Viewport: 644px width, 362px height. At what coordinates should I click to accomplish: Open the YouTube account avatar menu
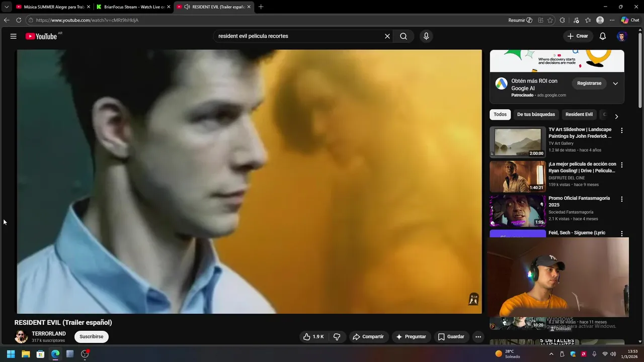(x=622, y=36)
